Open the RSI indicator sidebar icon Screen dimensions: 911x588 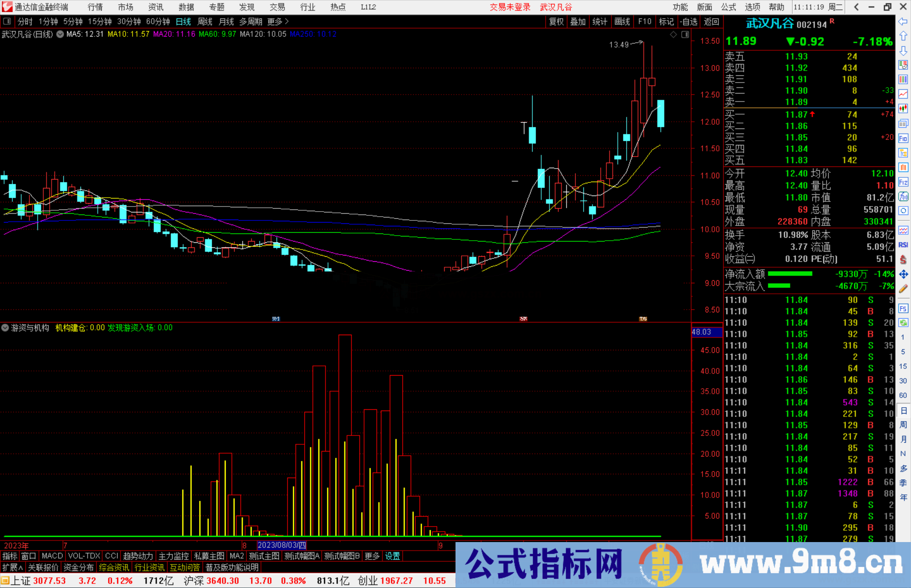tap(903, 244)
